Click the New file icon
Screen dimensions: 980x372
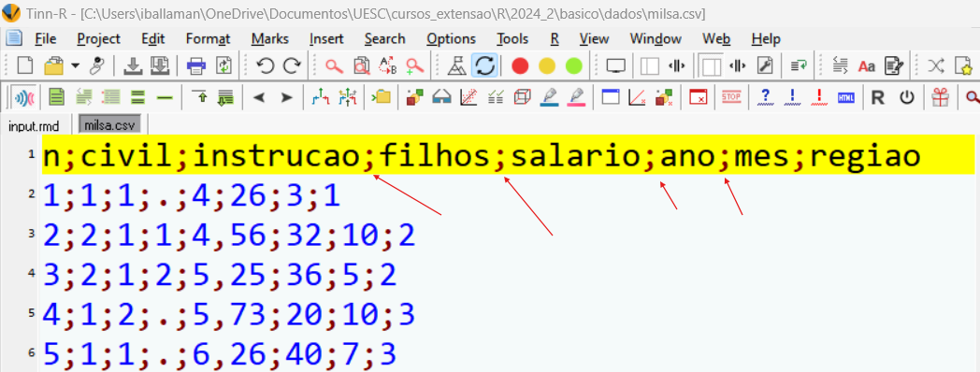point(25,65)
